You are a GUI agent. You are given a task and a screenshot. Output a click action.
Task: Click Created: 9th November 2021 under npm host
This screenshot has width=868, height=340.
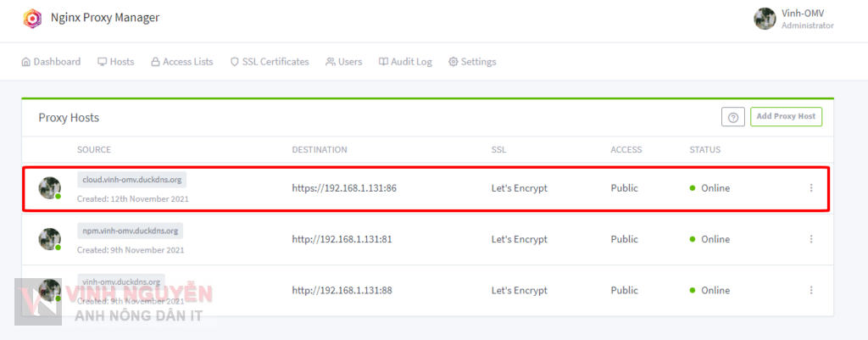pyautogui.click(x=131, y=250)
